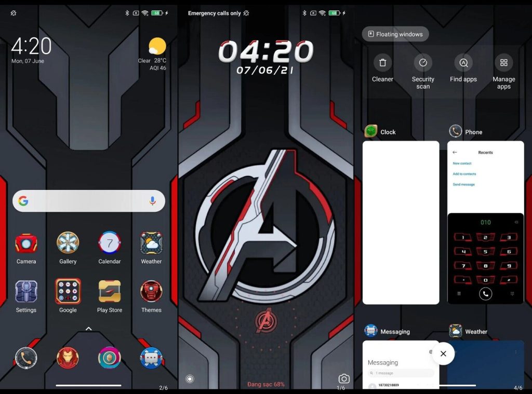Tap the home screen Bluetooth status icon
Viewport: 532px width, 394px height.
pyautogui.click(x=127, y=13)
